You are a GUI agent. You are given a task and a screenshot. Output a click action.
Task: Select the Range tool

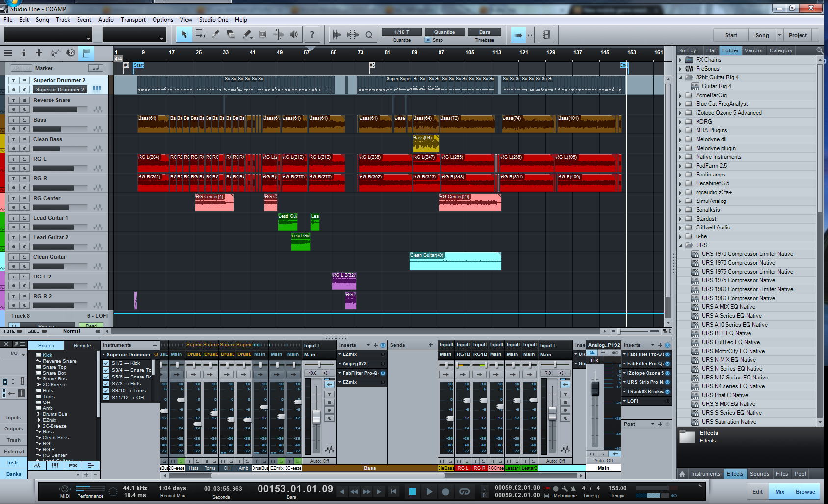tap(200, 34)
